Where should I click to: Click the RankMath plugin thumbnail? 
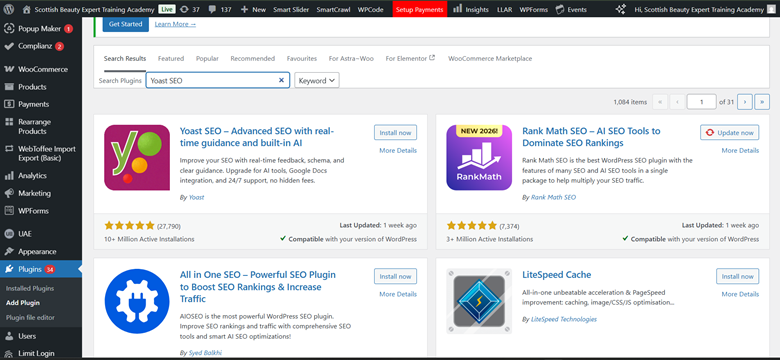(x=479, y=157)
